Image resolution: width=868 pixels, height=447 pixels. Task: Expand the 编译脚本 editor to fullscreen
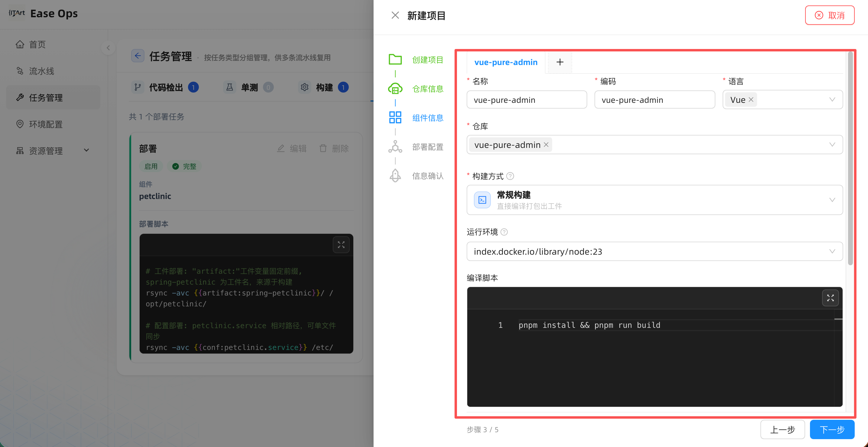[x=830, y=298]
